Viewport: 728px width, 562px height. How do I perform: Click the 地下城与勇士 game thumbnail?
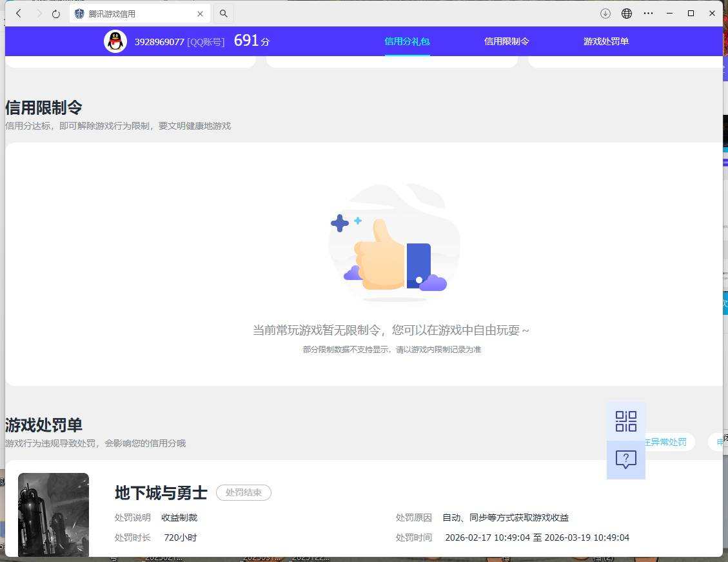point(54,515)
